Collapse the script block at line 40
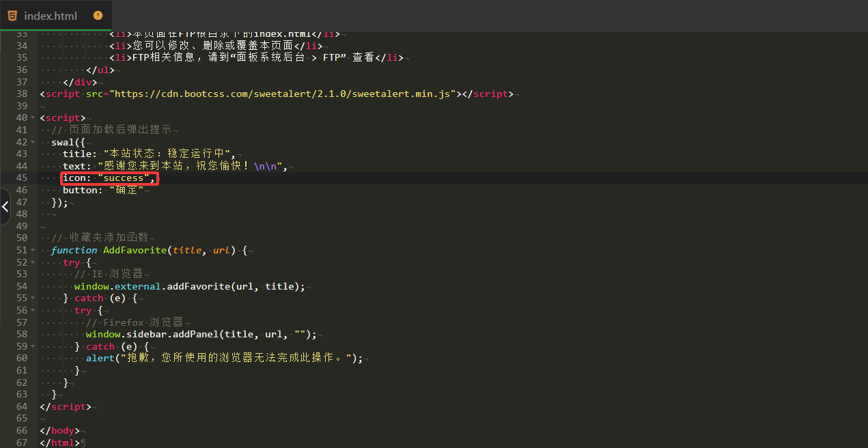The height and width of the screenshot is (448, 868). point(34,118)
